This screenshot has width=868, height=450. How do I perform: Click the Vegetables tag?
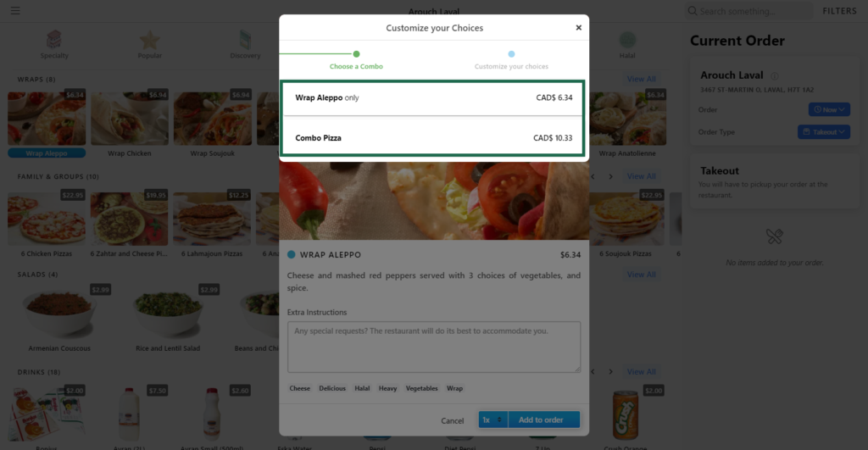tap(422, 389)
